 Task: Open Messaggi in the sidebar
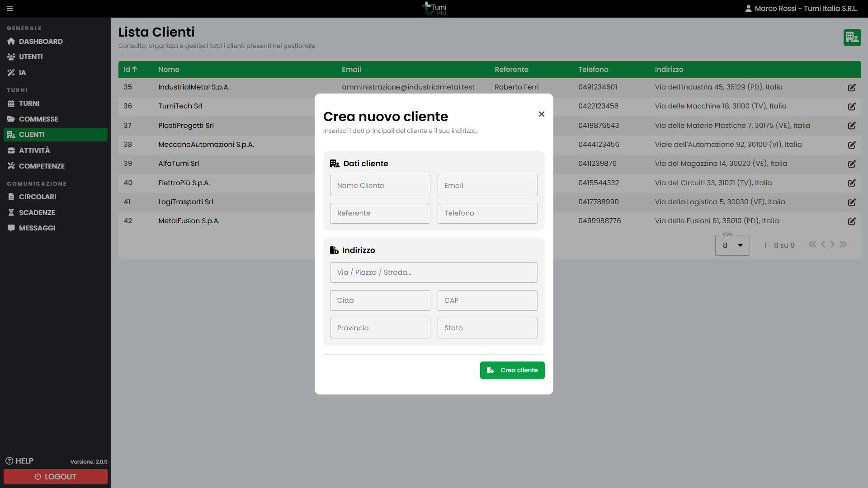[x=56, y=228]
